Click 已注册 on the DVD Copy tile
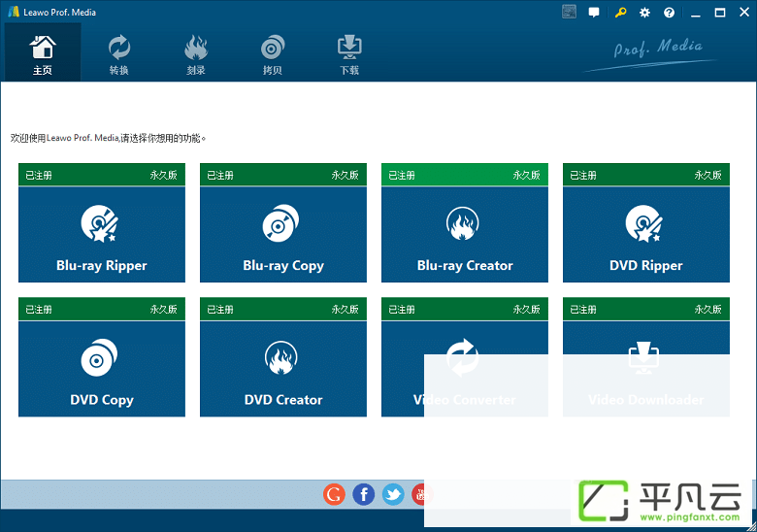This screenshot has width=757, height=532. 39,310
